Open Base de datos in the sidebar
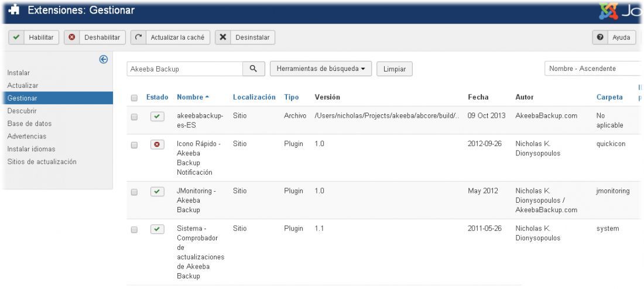Viewport: 644px width, 289px height. [29, 124]
